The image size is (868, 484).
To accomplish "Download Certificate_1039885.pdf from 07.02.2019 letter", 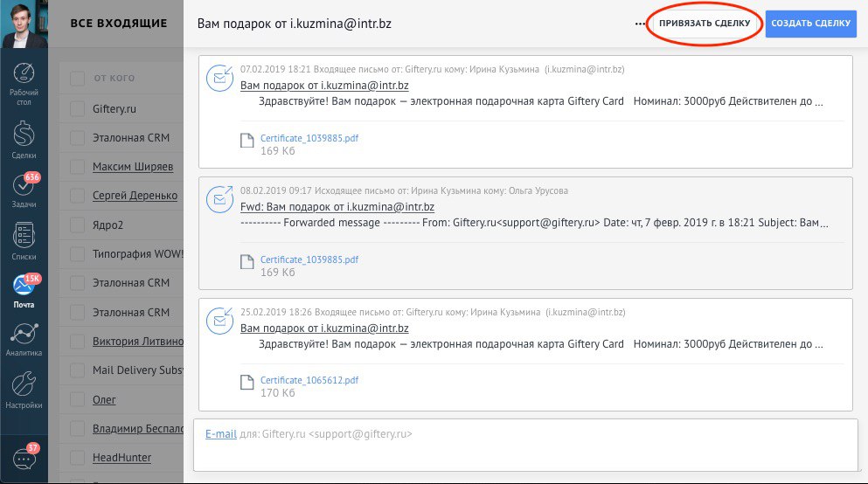I will (x=309, y=138).
